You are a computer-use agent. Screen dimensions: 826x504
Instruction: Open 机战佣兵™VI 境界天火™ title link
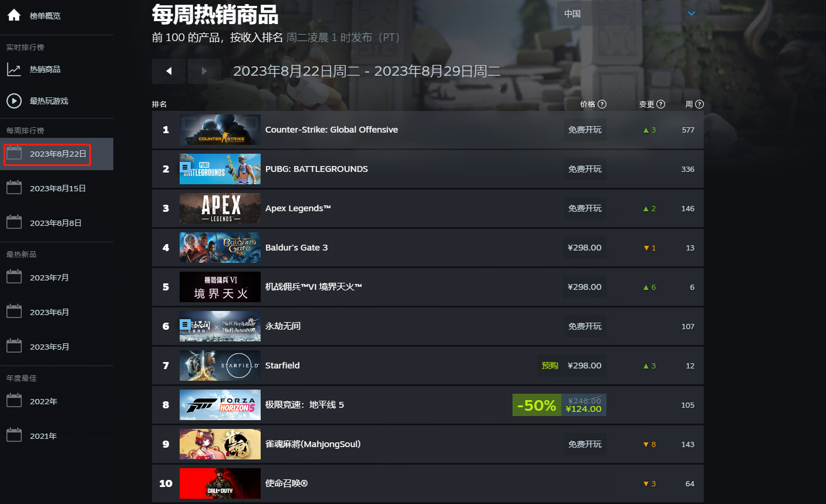tap(313, 287)
